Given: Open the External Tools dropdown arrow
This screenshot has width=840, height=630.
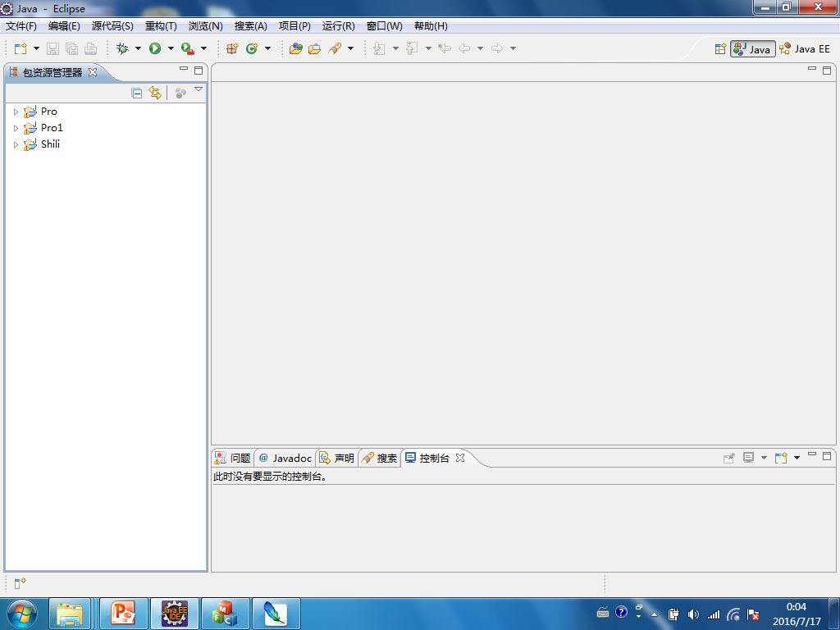Looking at the screenshot, I should [203, 48].
